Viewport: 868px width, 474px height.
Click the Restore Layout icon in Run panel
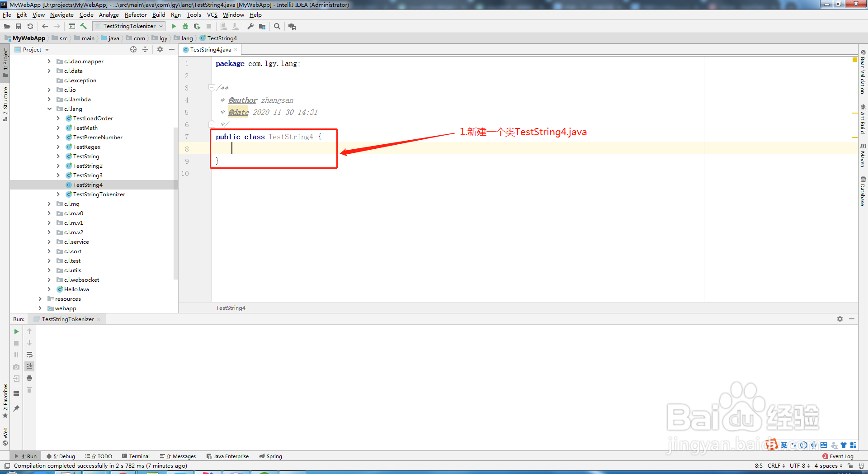click(17, 393)
